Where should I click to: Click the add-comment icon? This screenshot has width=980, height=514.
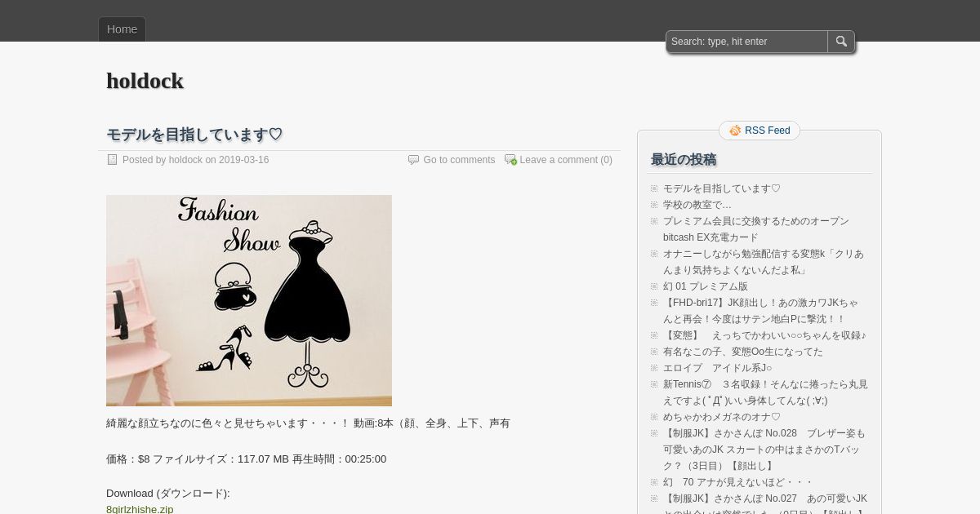(x=510, y=160)
